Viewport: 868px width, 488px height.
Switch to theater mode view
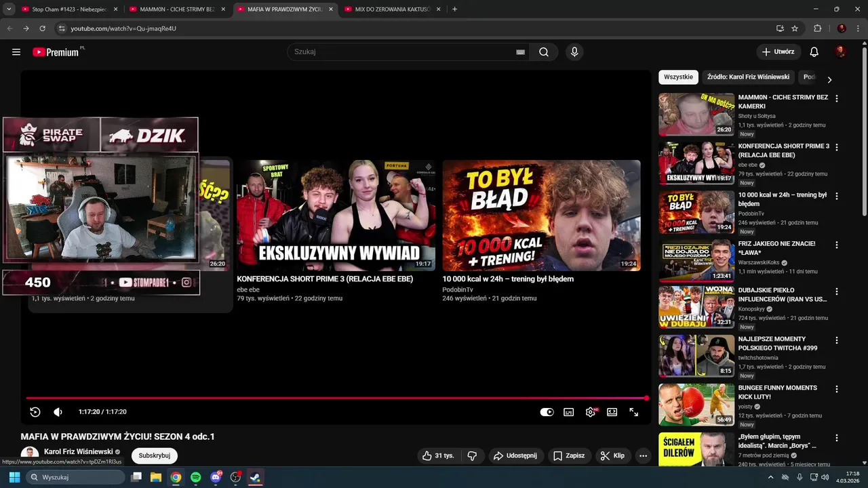click(x=612, y=412)
